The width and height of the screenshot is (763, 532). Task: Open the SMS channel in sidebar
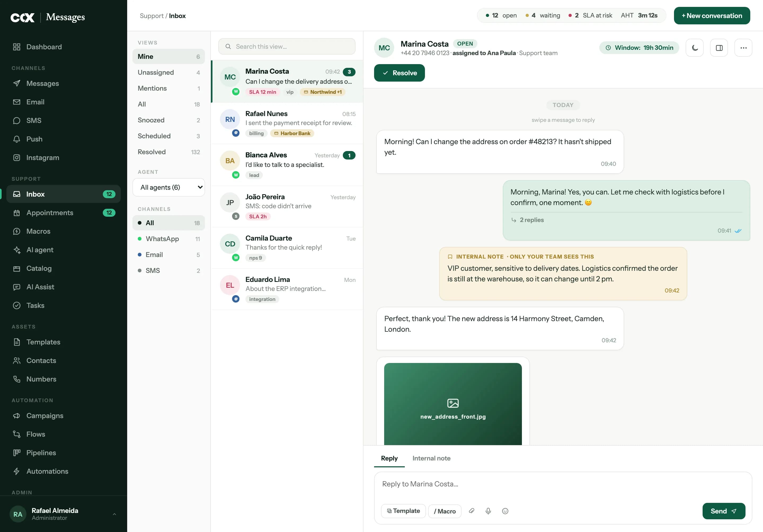[64, 120]
